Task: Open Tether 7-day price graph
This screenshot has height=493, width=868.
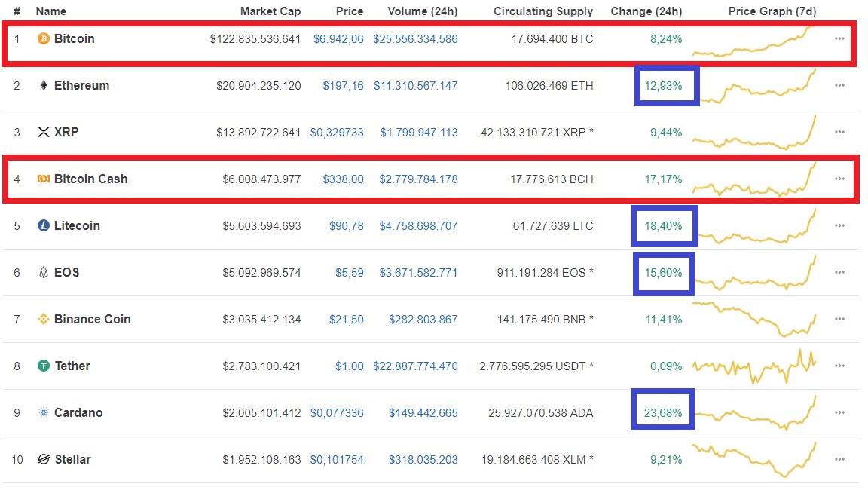Action: 754,366
